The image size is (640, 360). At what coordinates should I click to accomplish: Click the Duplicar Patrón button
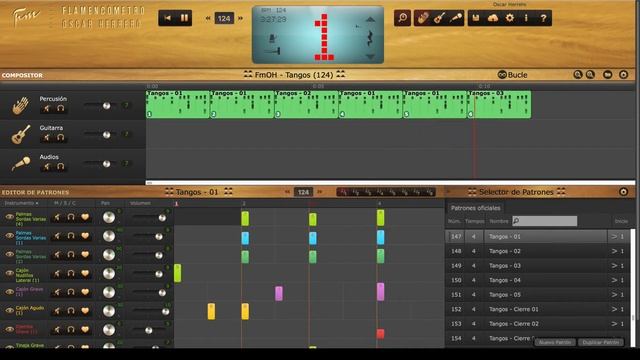coord(601,342)
